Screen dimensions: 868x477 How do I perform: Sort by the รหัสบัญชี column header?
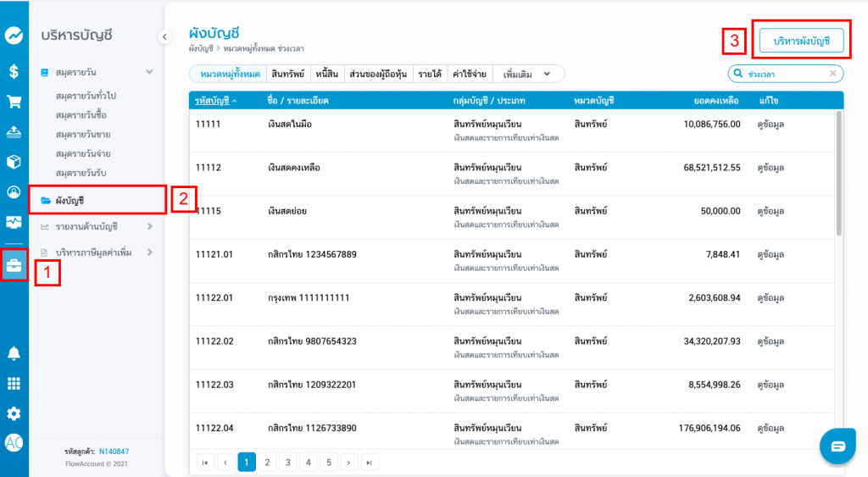[x=215, y=101]
